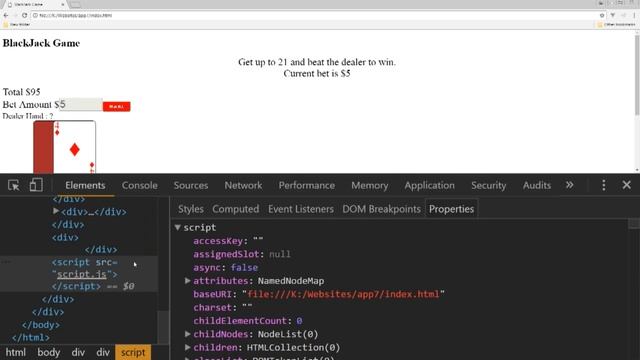Click the page's vertical scrollbar

pyautogui.click(x=637, y=76)
